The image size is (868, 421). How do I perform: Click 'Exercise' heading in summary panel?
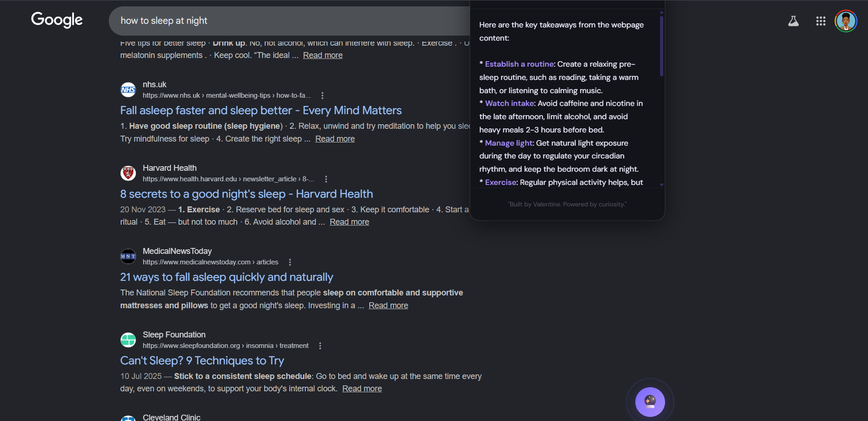coord(501,183)
